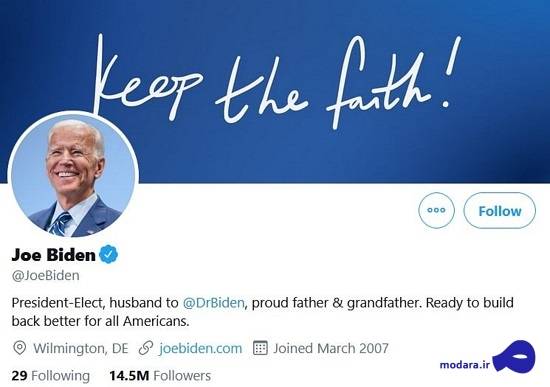The height and width of the screenshot is (387, 550).
Task: Click the calendar joined-date icon
Action: tap(260, 348)
